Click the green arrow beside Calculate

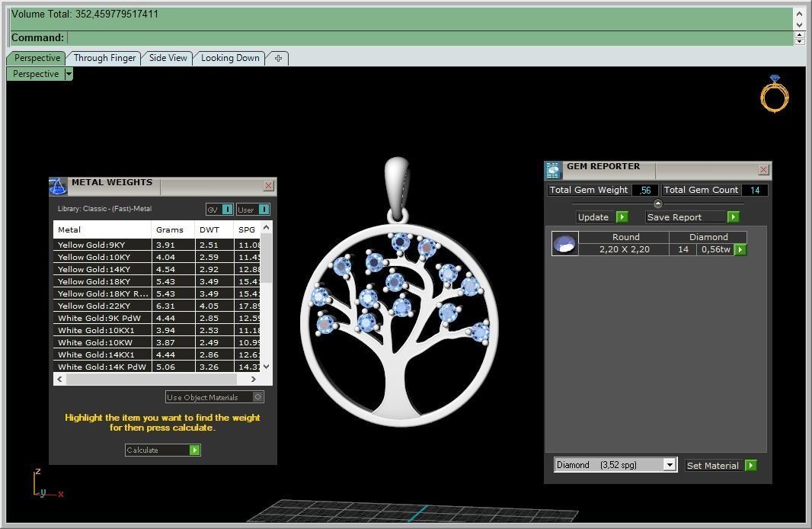tap(195, 450)
